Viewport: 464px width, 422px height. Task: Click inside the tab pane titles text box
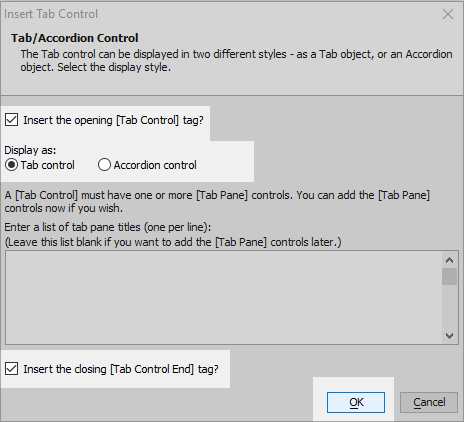click(224, 298)
